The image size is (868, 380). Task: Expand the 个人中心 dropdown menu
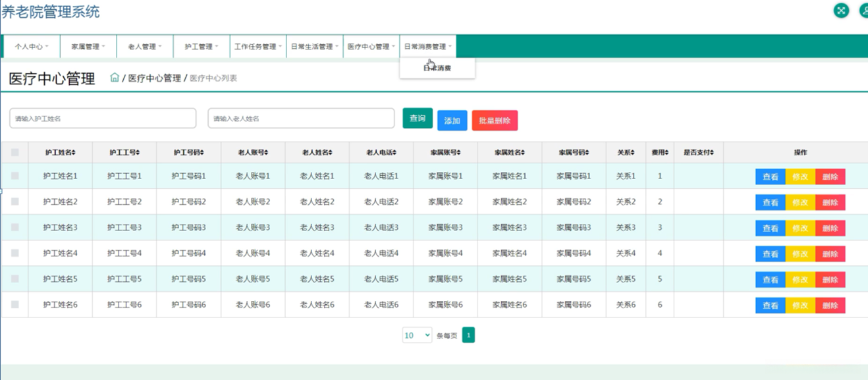[x=32, y=47]
